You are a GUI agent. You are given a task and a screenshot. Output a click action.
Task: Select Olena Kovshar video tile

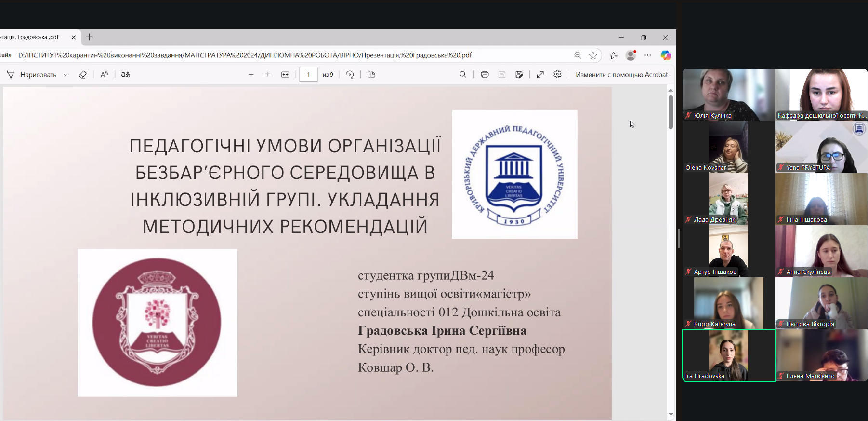[x=729, y=147]
